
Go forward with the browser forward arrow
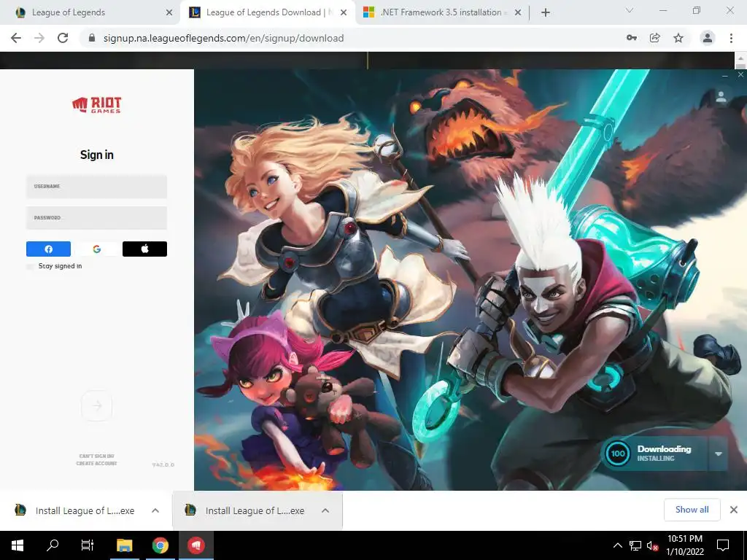(39, 38)
